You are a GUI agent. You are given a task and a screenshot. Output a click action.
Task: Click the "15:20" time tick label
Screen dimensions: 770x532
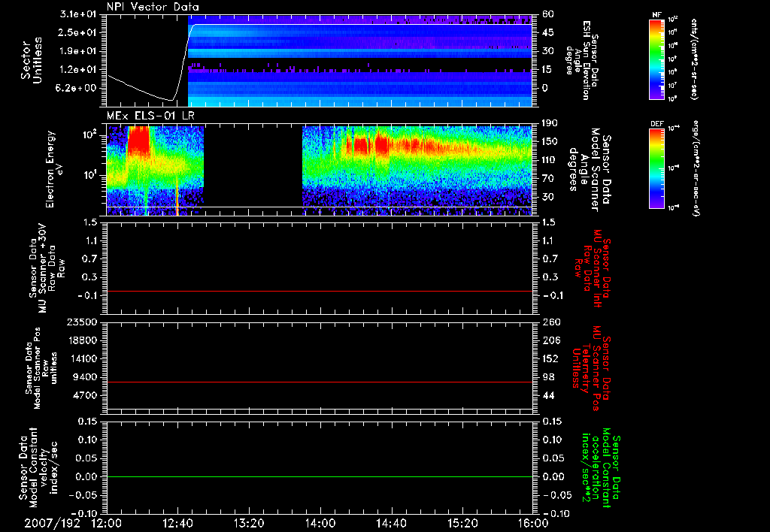click(462, 523)
